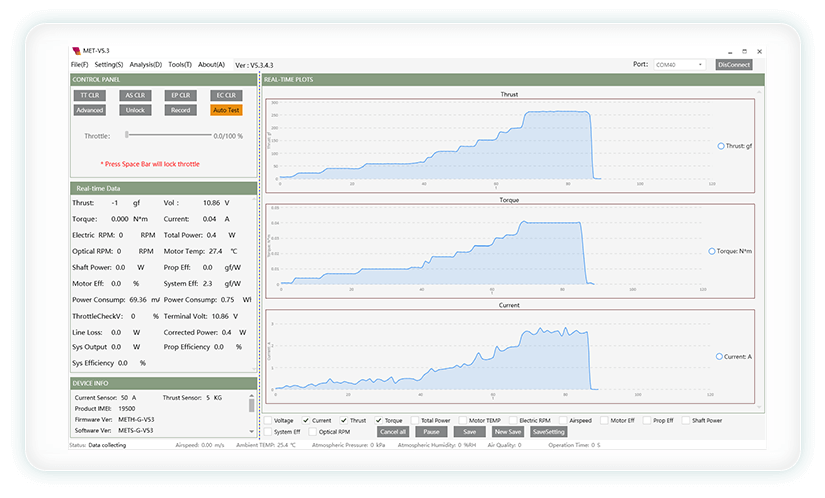Click the Device Info scroll-down arrow
Image resolution: width=825 pixels, height=498 pixels.
251,431
